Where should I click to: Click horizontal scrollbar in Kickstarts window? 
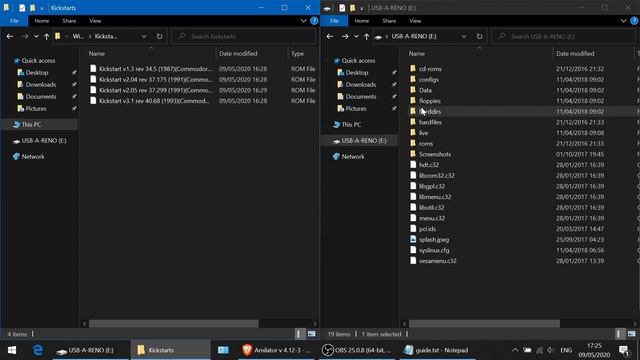pos(174,324)
